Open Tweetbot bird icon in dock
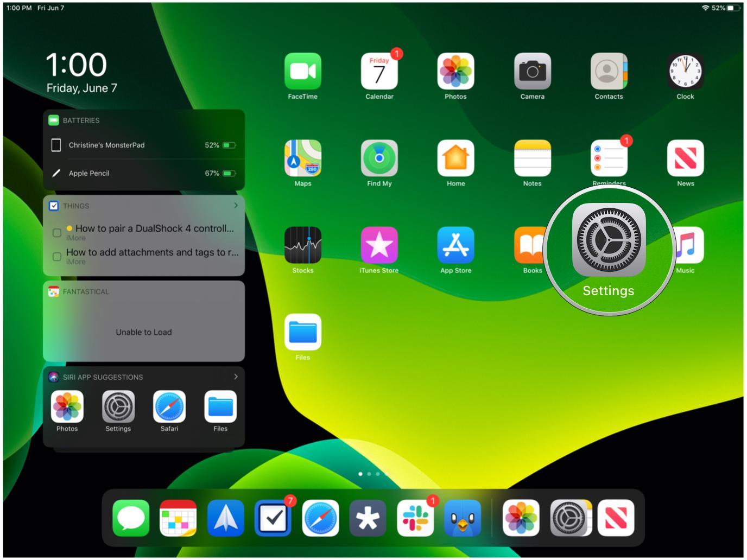747x560 pixels. tap(463, 518)
